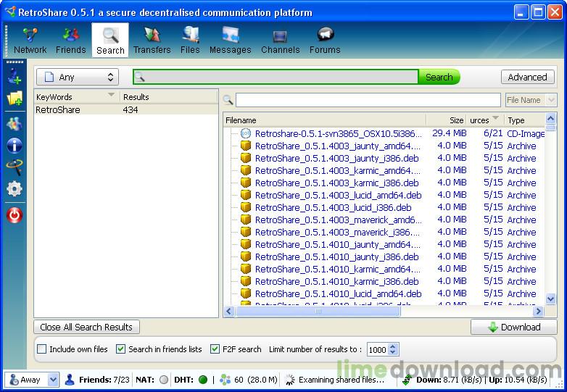Click the Add Share folder sidebar icon
Image resolution: width=567 pixels, height=392 pixels.
point(15,98)
